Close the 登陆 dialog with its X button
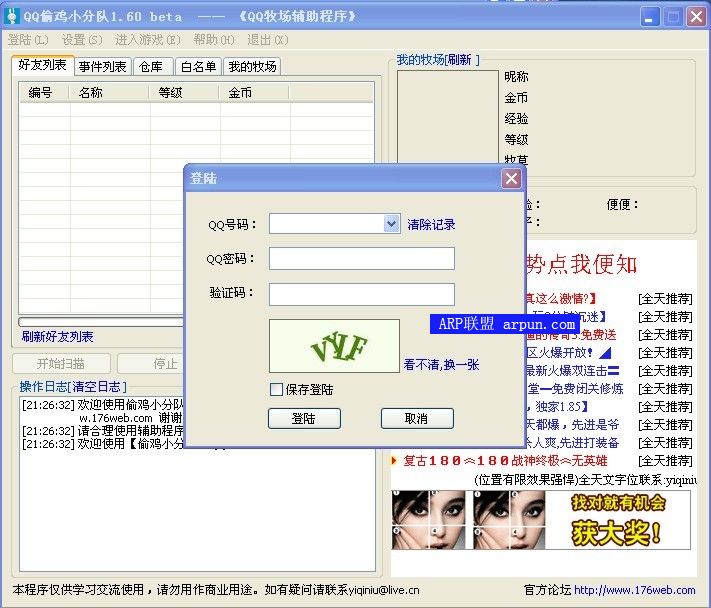The height and width of the screenshot is (608, 711). [511, 178]
